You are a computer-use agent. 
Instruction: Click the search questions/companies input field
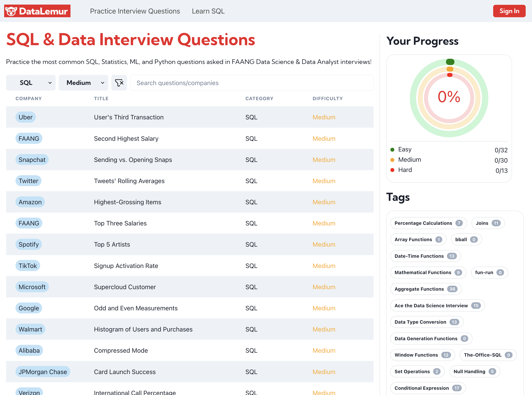click(x=252, y=82)
